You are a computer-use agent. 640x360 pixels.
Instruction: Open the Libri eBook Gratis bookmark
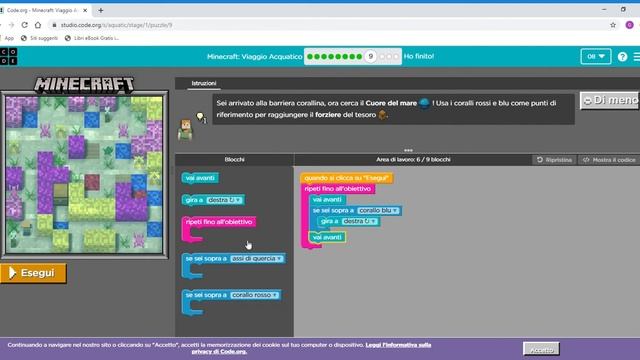[x=92, y=38]
